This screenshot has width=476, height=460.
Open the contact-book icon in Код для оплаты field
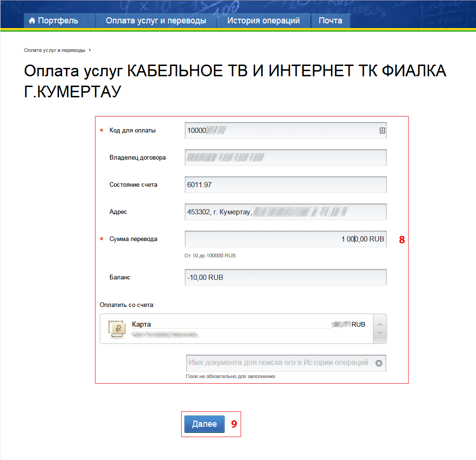click(x=382, y=131)
